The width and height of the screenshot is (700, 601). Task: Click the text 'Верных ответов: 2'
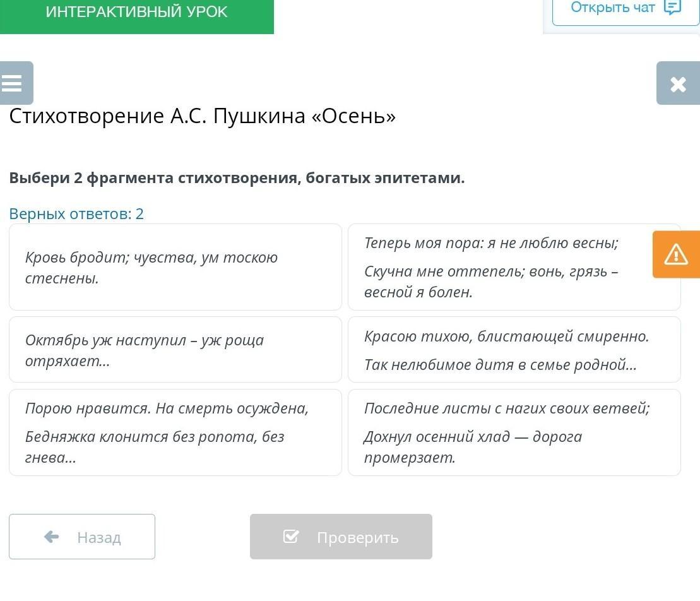(x=76, y=214)
